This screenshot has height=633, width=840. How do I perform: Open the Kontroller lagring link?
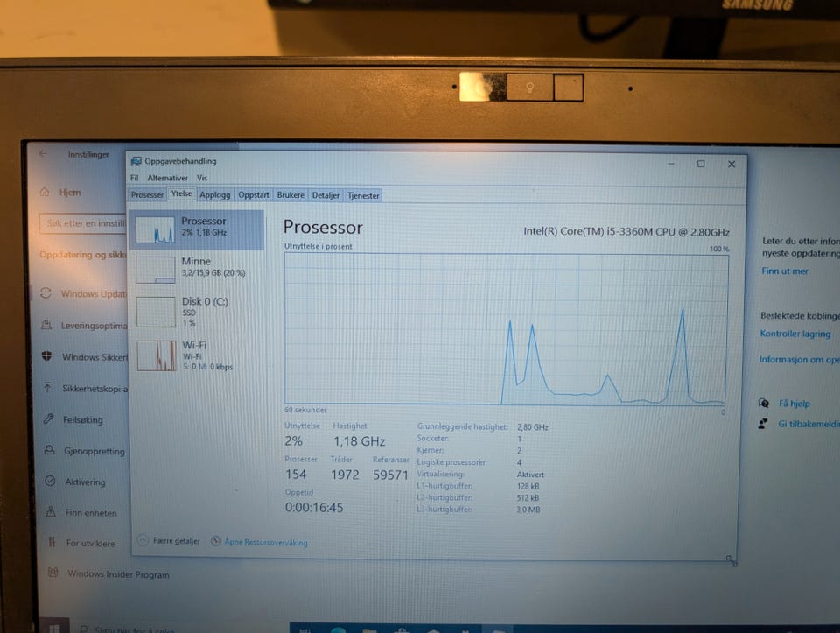pos(795,334)
